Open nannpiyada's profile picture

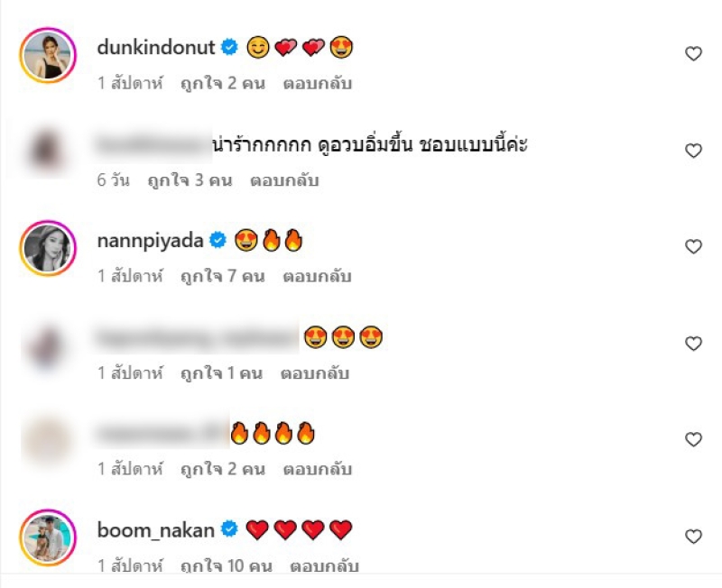(x=48, y=248)
